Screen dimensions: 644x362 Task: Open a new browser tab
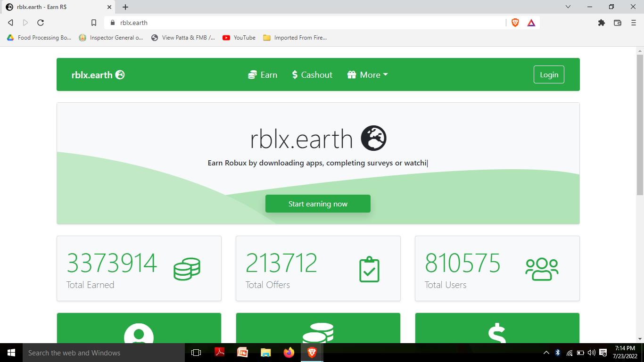tap(125, 7)
